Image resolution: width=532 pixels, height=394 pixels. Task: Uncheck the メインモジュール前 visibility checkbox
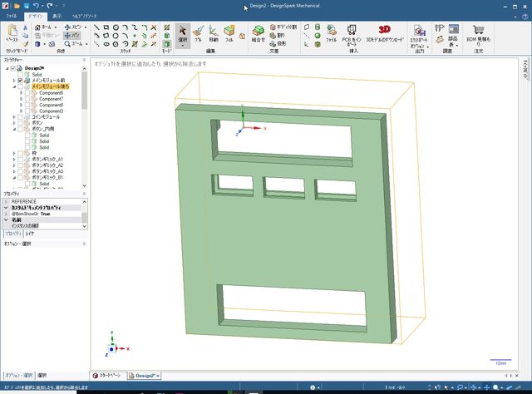tap(20, 81)
